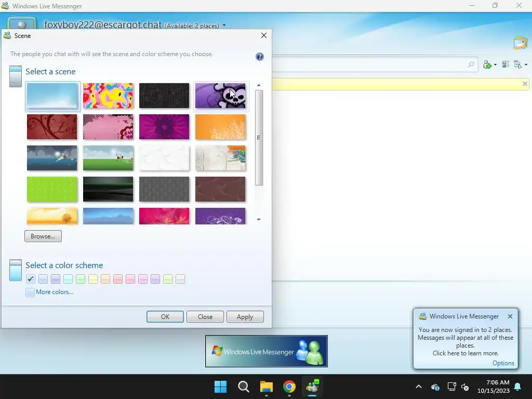This screenshot has width=532, height=399.
Task: Select the cyan color scheme swatch
Action: 68,279
